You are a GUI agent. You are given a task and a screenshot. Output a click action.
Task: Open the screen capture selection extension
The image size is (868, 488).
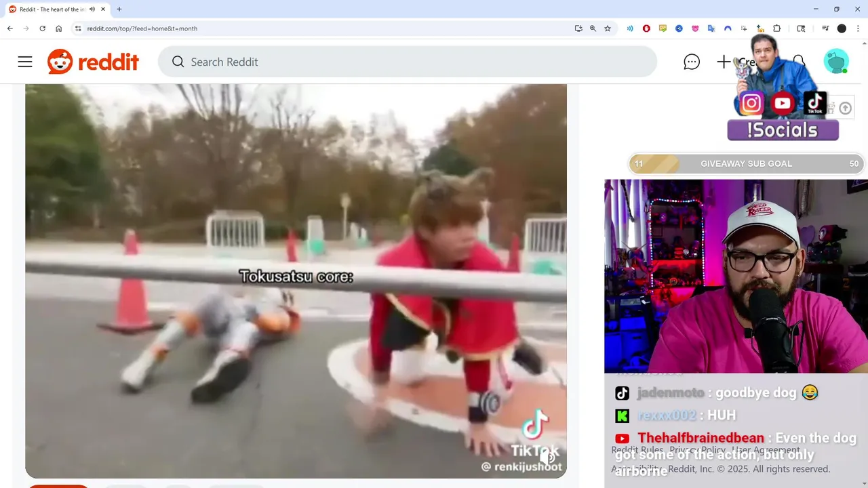(744, 28)
